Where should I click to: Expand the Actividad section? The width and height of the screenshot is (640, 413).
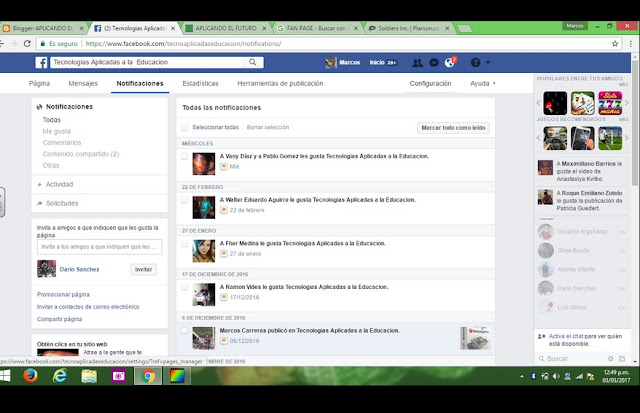[x=59, y=184]
